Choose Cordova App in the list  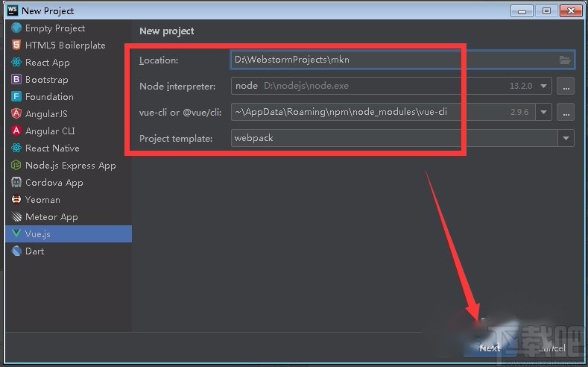[x=69, y=182]
